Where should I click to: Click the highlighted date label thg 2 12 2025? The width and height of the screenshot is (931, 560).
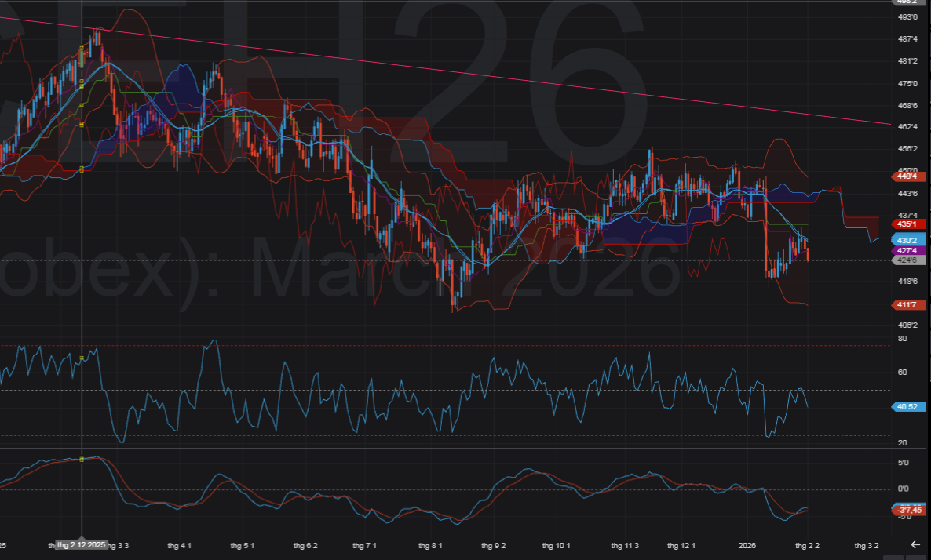(82, 545)
